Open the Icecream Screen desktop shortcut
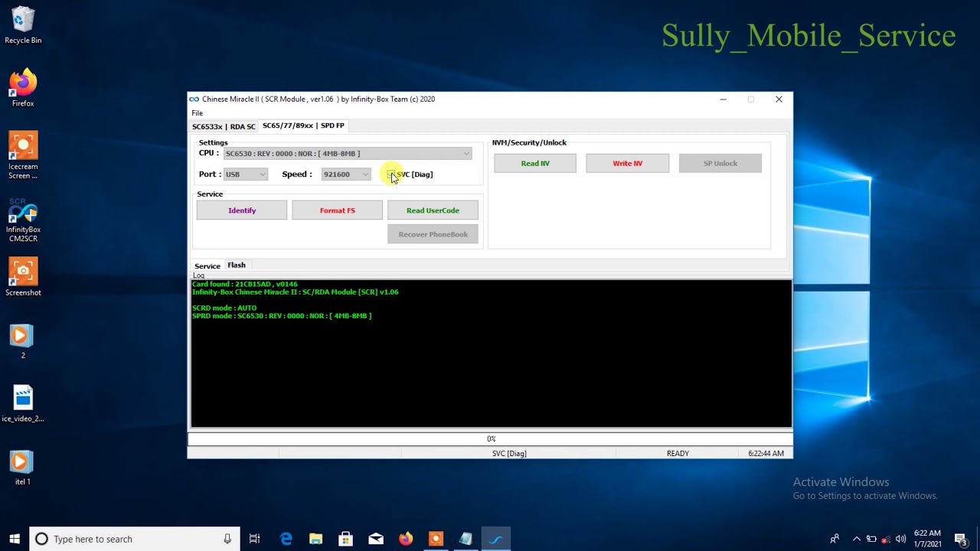 23,155
